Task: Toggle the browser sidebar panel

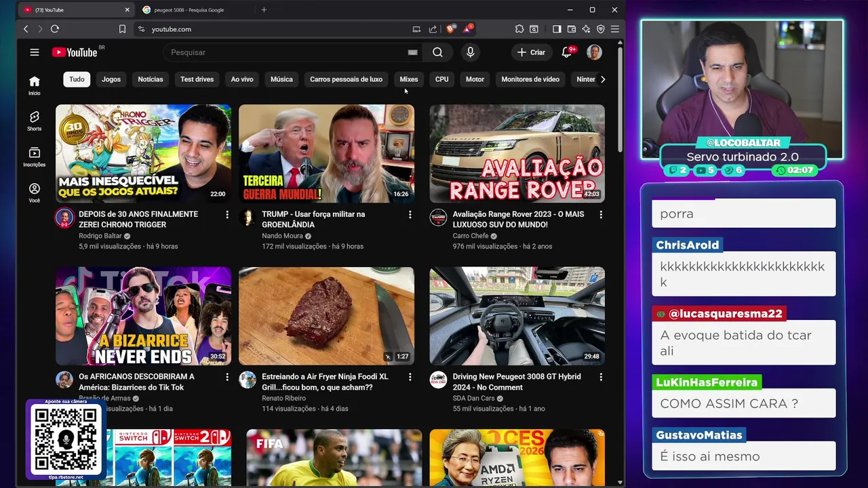Action: (x=557, y=29)
